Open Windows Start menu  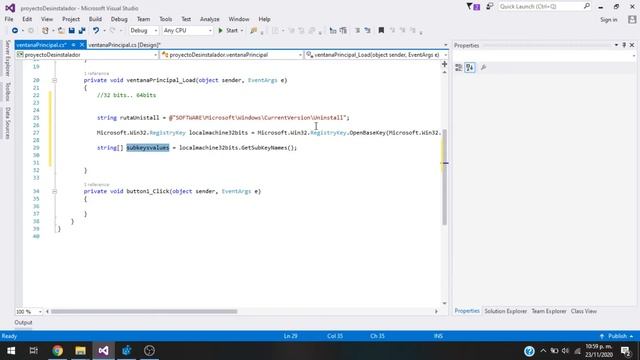click(11, 351)
